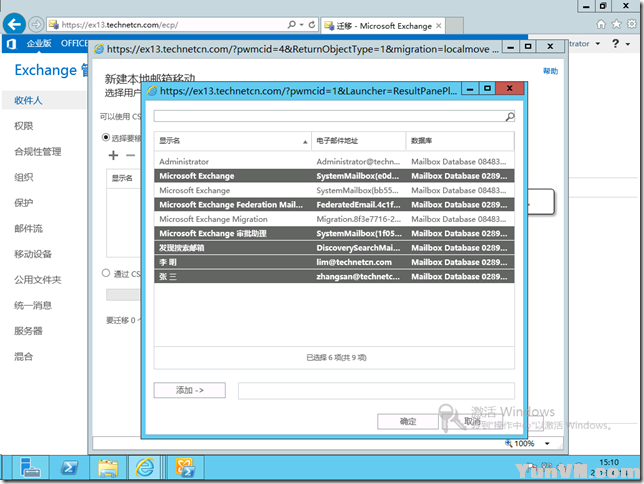
Task: Select the 通过 CSV radio button
Action: (106, 273)
